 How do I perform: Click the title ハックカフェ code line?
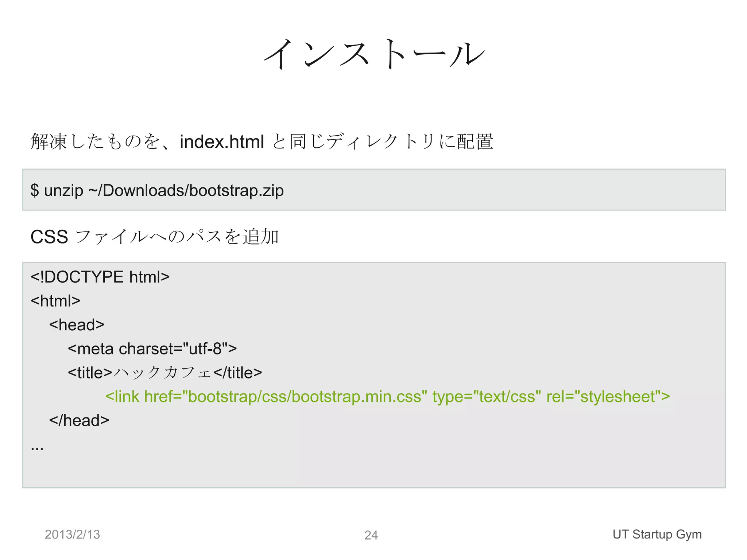click(165, 373)
